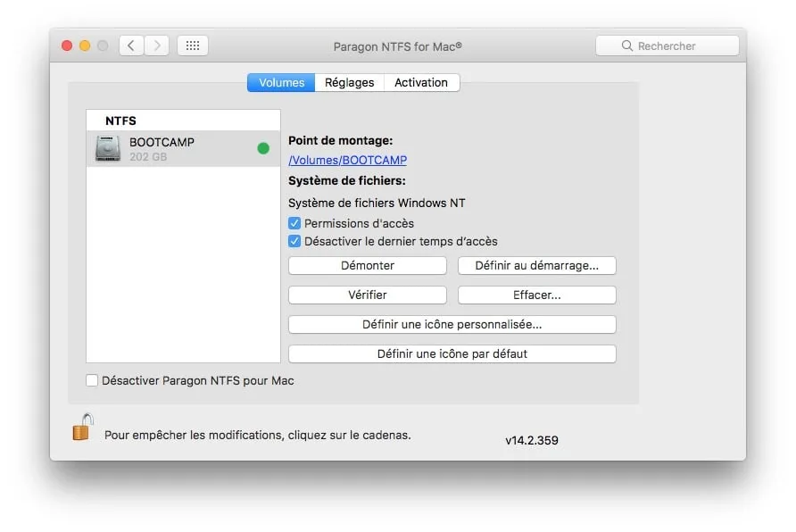The height and width of the screenshot is (532, 796).
Task: Disable the Permissions d'accès checkbox
Action: click(x=294, y=223)
